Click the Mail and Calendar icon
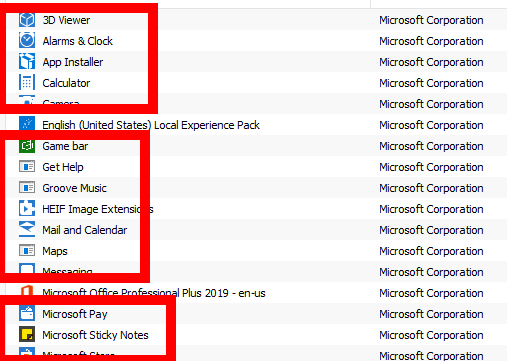This screenshot has height=361, width=507. tap(27, 229)
